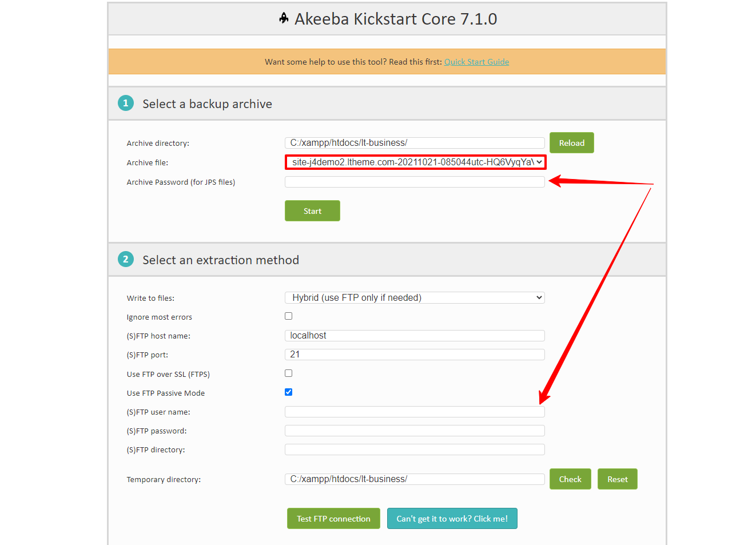Click the Reset button

618,479
